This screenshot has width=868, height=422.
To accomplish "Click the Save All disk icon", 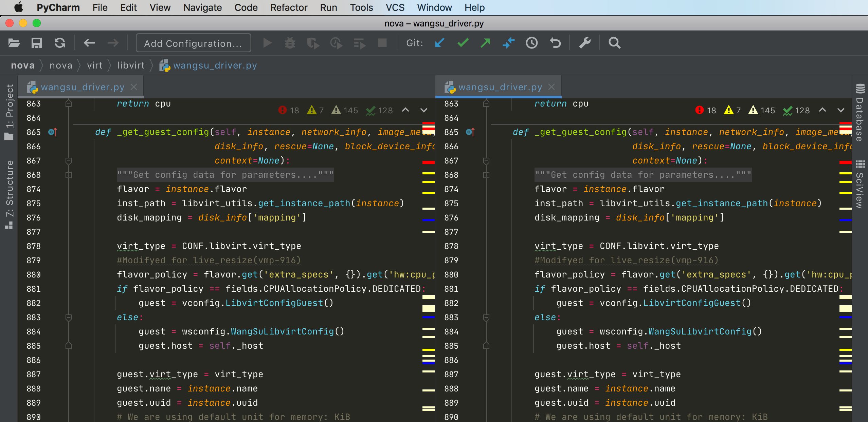I will tap(37, 43).
